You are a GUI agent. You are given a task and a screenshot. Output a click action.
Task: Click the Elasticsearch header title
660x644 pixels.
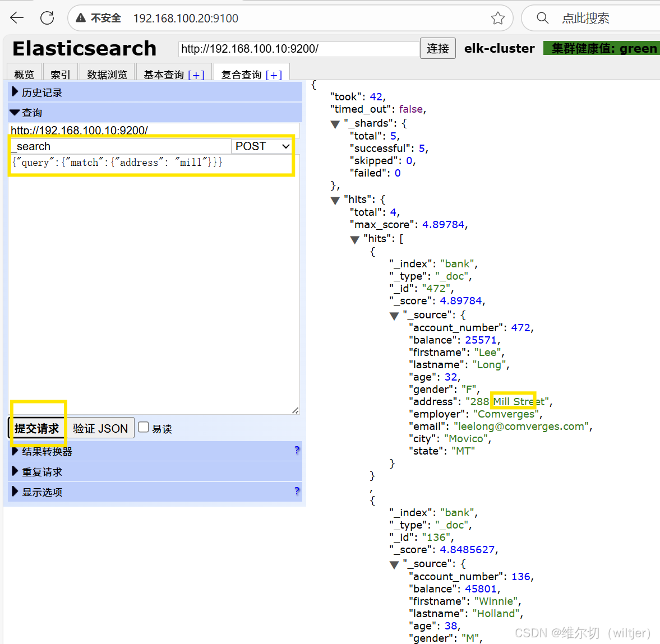(x=84, y=48)
